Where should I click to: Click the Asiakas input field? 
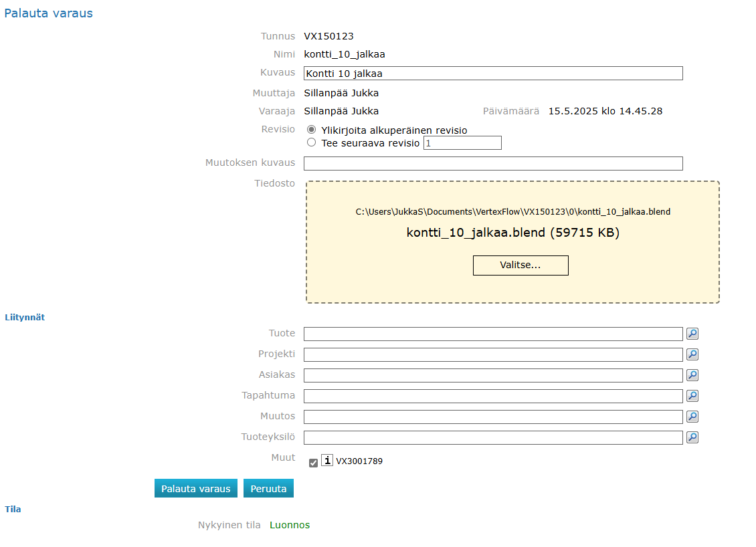[x=493, y=375]
